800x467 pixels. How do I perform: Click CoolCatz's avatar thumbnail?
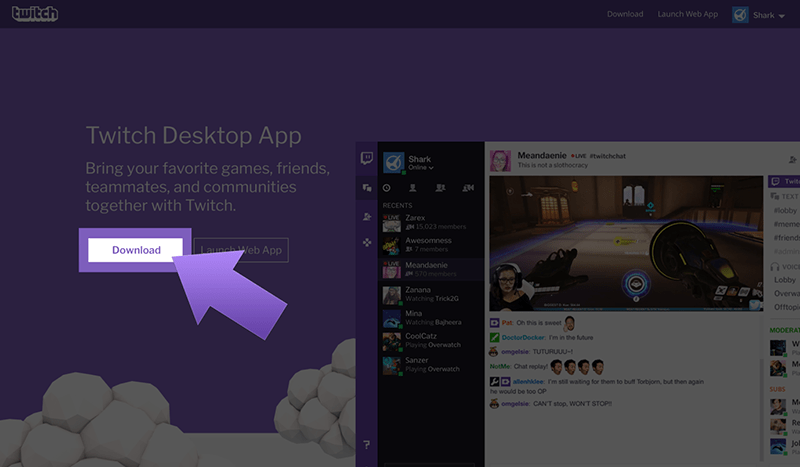pos(392,341)
